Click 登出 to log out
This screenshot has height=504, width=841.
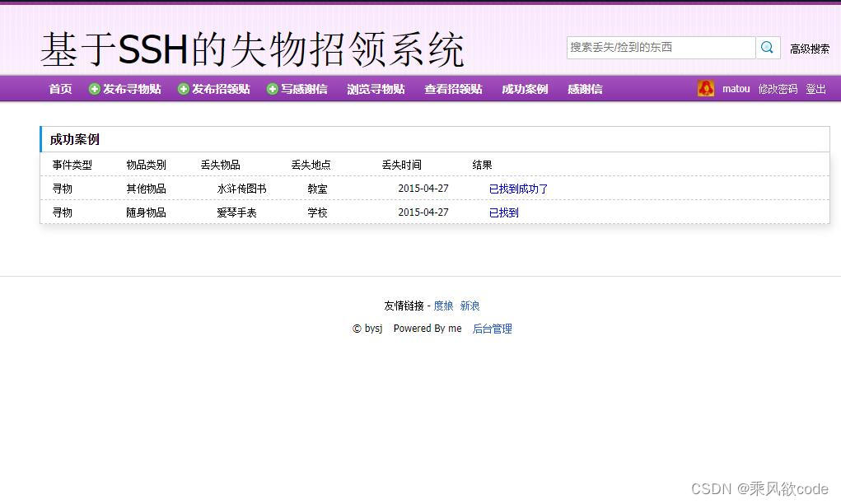815,88
